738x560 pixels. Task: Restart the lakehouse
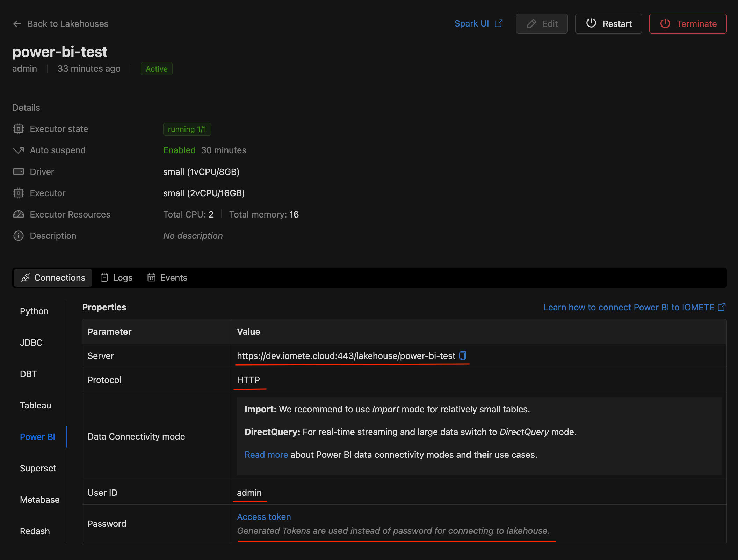608,24
